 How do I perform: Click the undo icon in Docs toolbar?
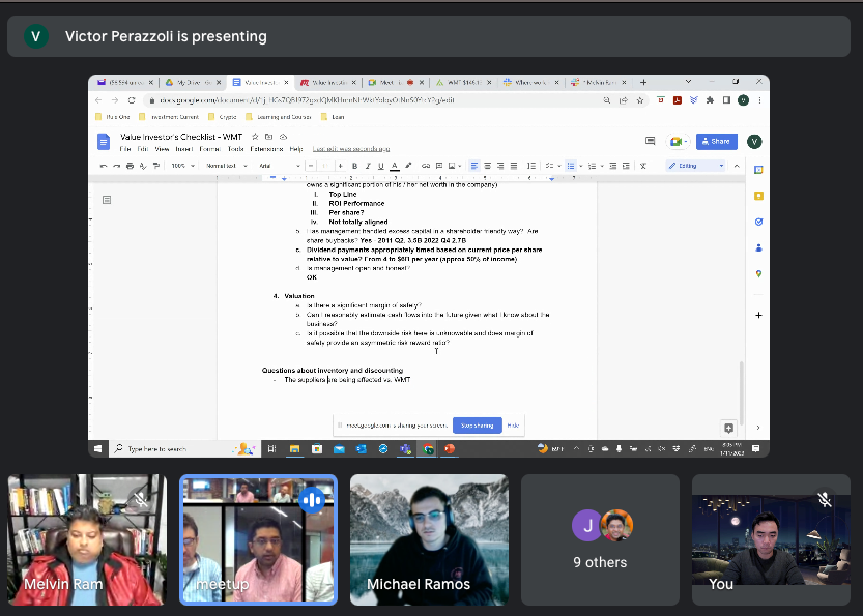(103, 166)
